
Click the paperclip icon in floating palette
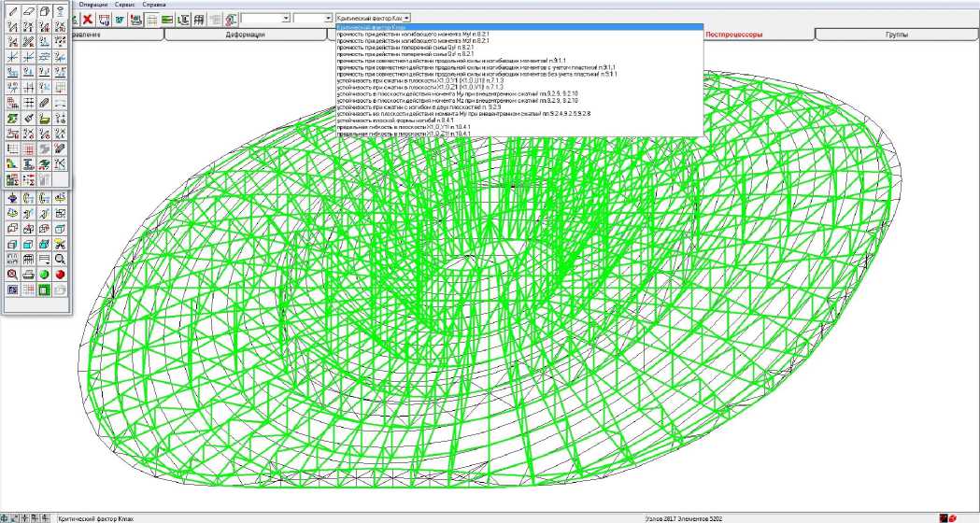pos(44,103)
